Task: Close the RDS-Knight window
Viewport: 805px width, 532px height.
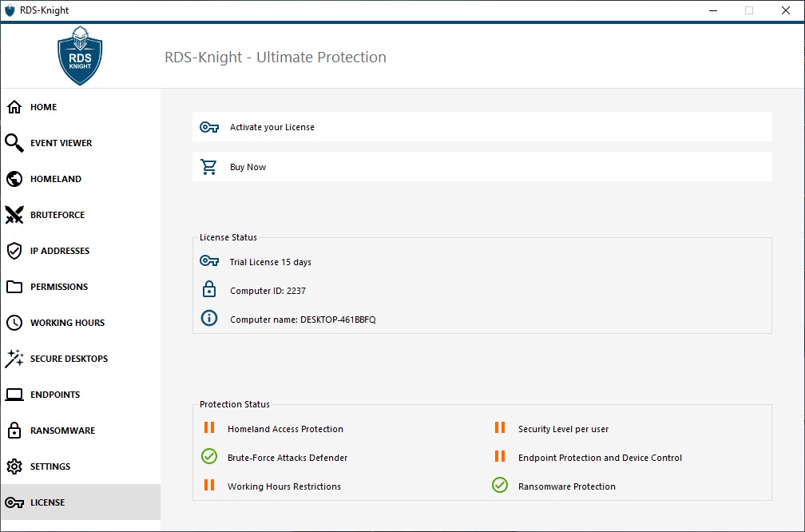Action: (786, 11)
